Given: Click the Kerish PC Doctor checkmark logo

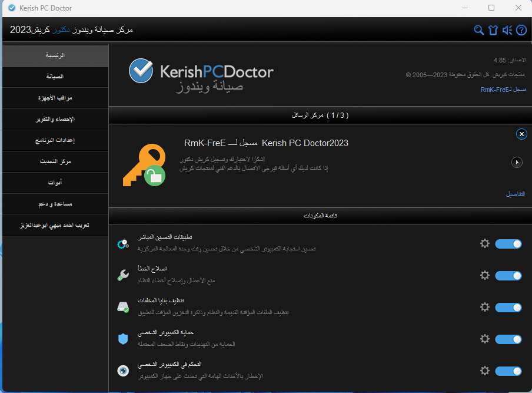Looking at the screenshot, I should click(141, 71).
